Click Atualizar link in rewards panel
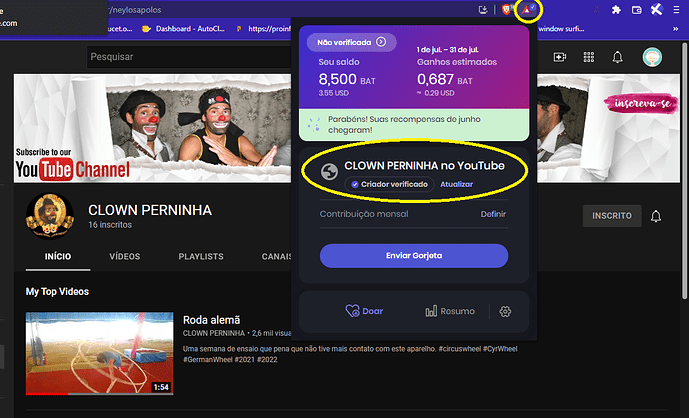The height and width of the screenshot is (418, 689). [x=457, y=184]
